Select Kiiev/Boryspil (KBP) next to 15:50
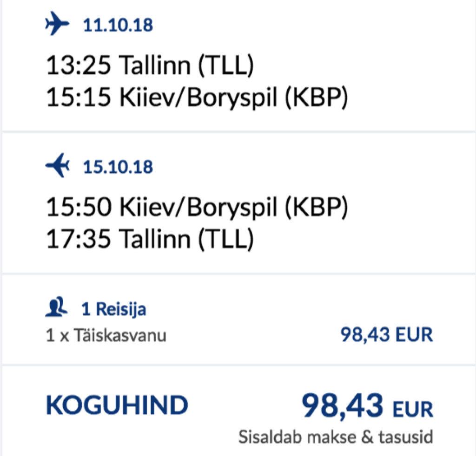The height and width of the screenshot is (456, 476). (234, 207)
